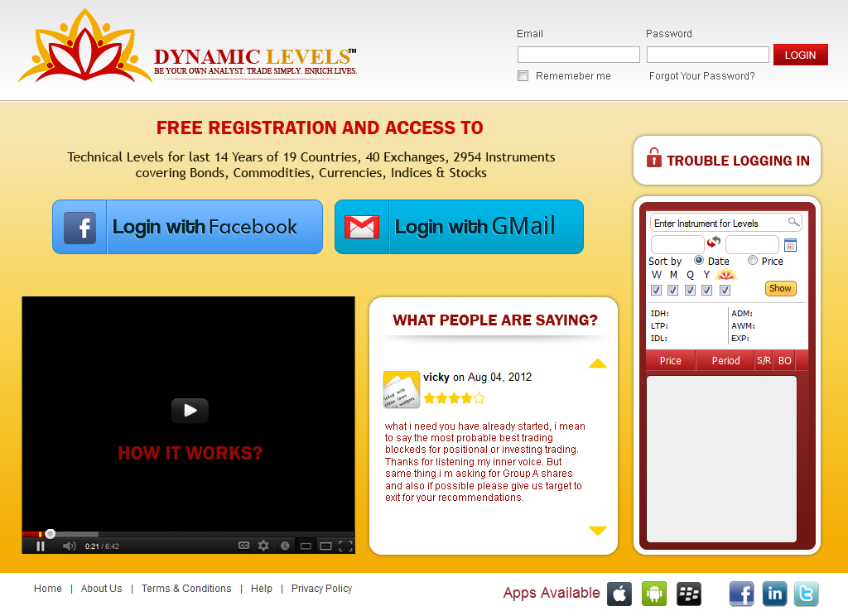Image resolution: width=848 pixels, height=616 pixels.
Task: Click vicky's reviewer avatar thumbnail
Action: [x=402, y=389]
